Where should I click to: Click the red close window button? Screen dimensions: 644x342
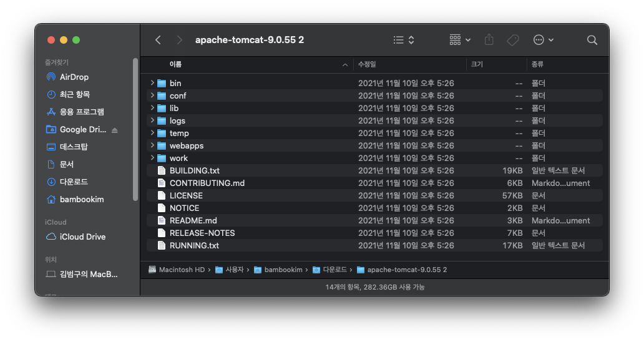coord(51,40)
